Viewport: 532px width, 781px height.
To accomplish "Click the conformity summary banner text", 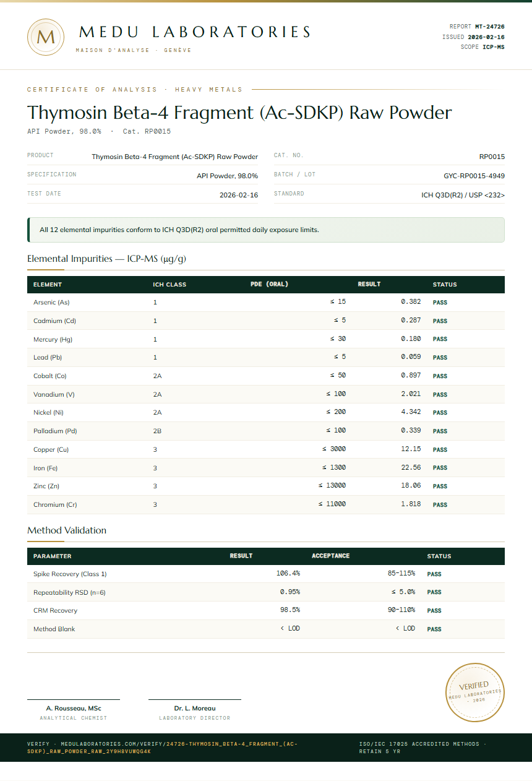I will click(179, 230).
